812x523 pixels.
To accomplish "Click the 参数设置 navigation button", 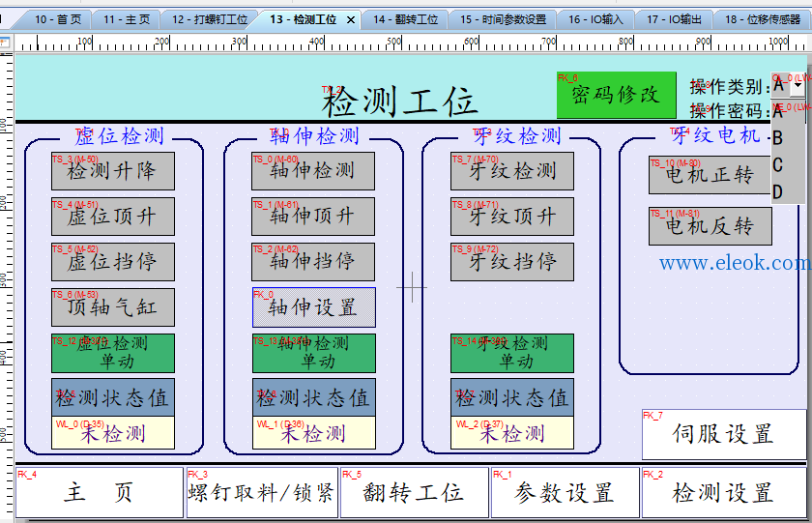I will 565,492.
